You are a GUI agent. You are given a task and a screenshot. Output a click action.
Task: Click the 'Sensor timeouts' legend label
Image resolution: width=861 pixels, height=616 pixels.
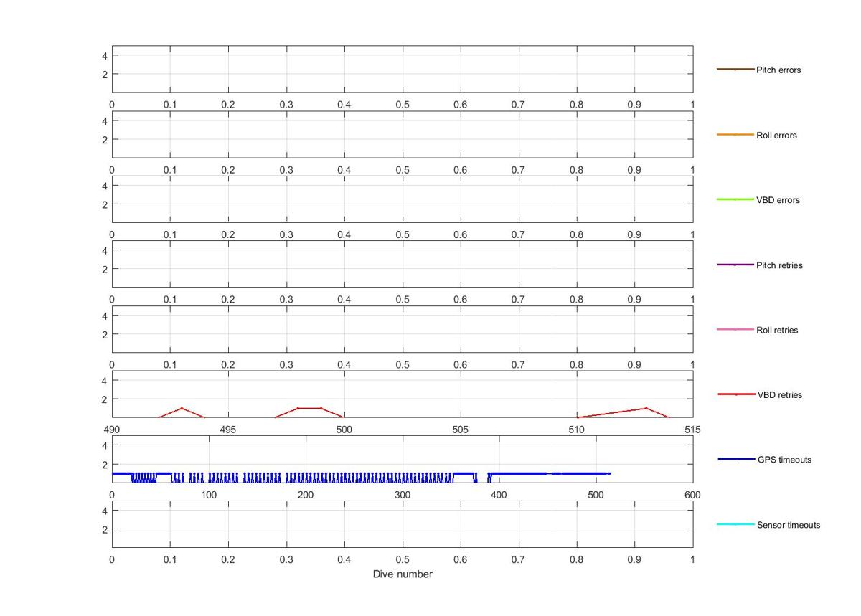(x=789, y=525)
